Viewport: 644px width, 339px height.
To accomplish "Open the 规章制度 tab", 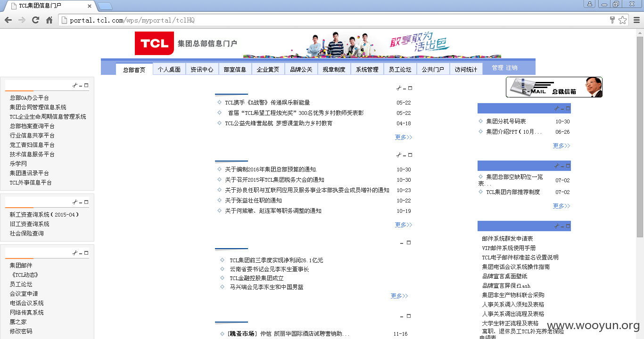I will 334,69.
